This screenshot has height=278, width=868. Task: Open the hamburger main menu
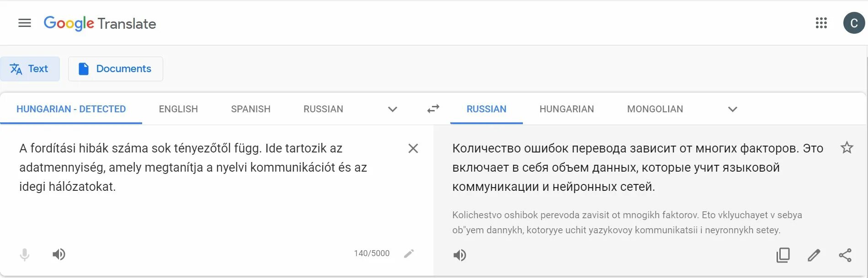pos(25,23)
